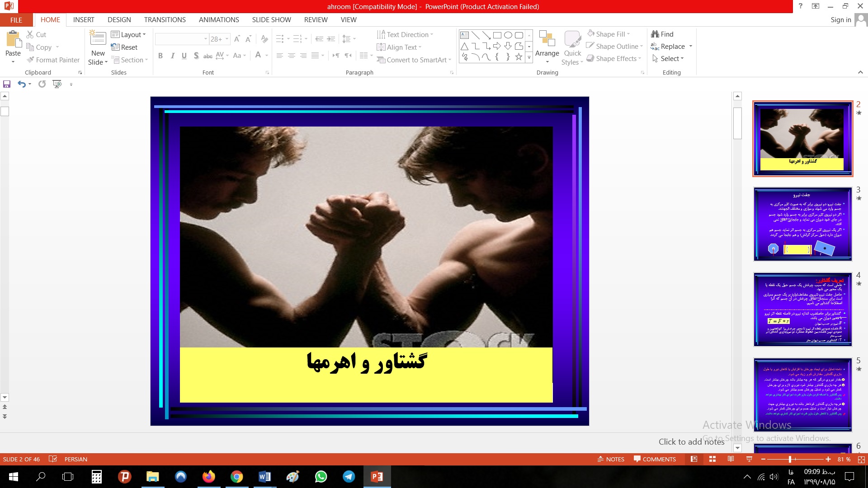
Task: Click the Replace button
Action: [x=672, y=46]
